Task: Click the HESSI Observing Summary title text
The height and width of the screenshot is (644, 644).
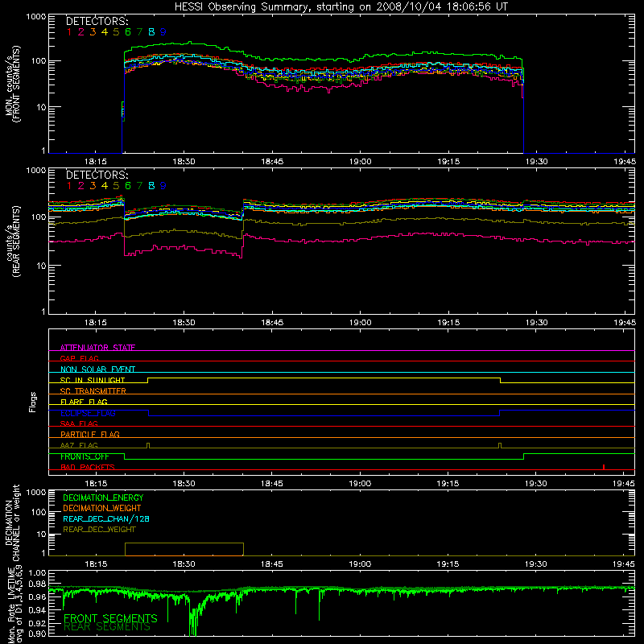Action: pos(341,7)
